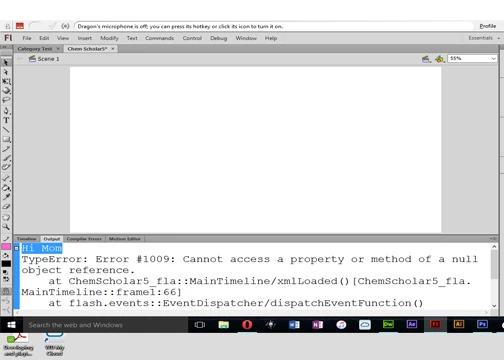Screen dimensions: 504x360
Task: Select the Deco tool
Action: click(x=6, y=167)
